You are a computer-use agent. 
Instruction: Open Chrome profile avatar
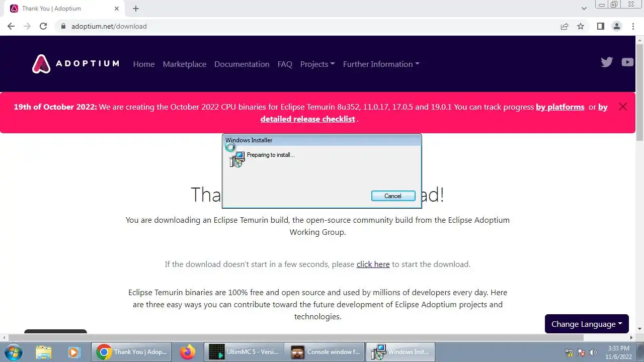tap(616, 26)
